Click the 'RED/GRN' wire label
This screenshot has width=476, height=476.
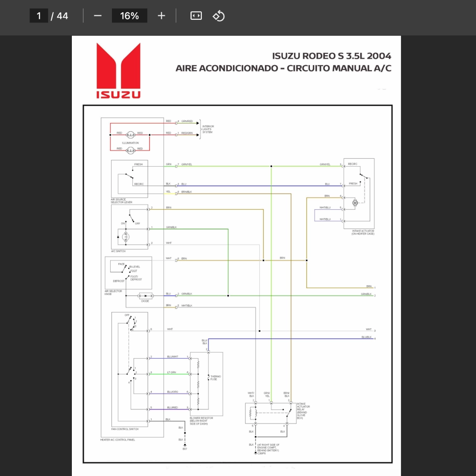187,133
